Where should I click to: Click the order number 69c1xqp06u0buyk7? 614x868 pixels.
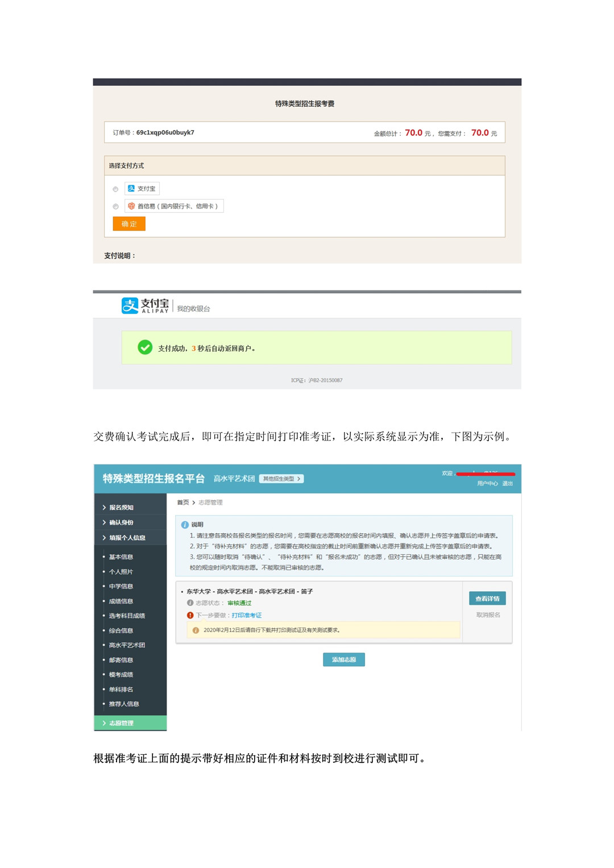point(165,132)
